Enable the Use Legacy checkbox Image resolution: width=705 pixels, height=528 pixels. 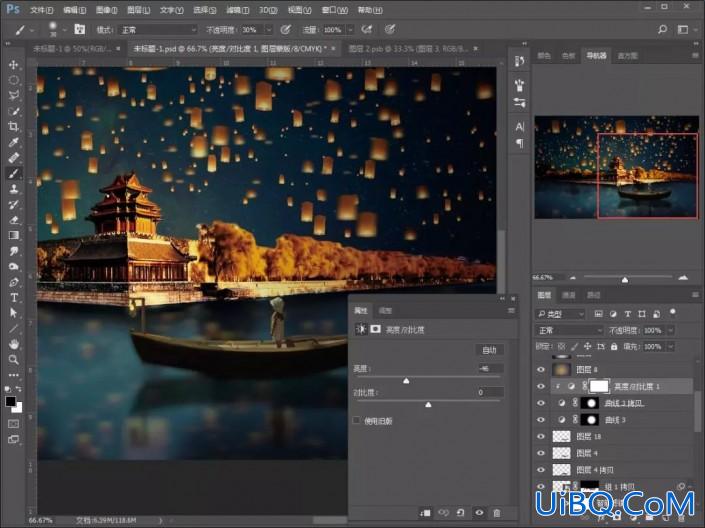357,420
